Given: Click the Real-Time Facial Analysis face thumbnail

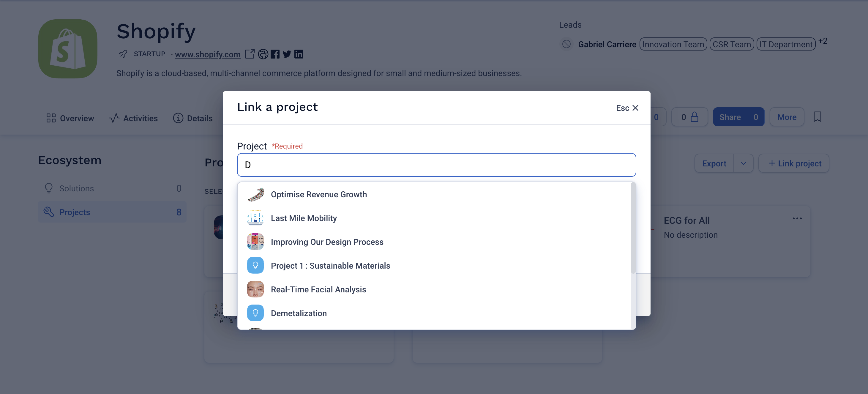Looking at the screenshot, I should (255, 289).
